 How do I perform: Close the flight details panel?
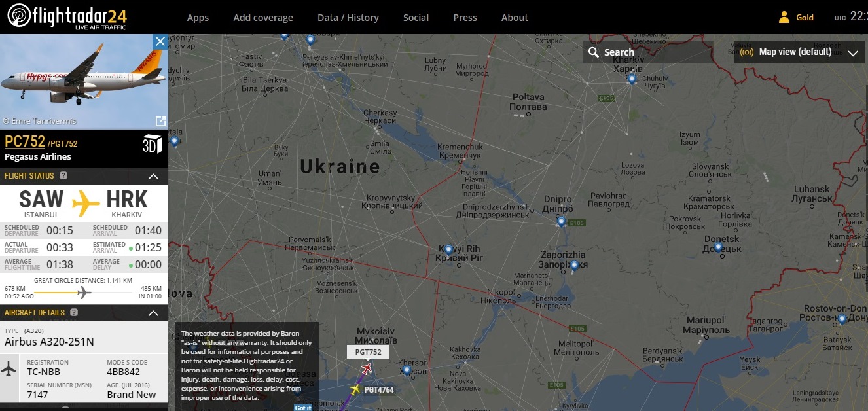click(160, 42)
